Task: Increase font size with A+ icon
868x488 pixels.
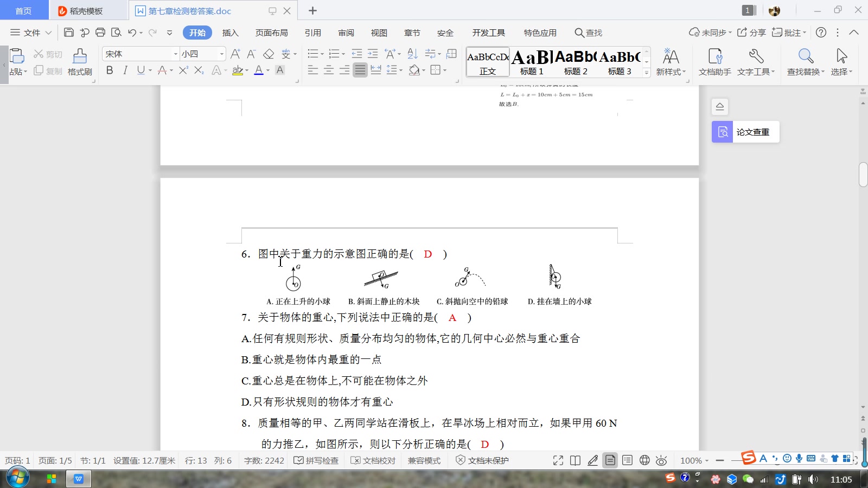Action: pyautogui.click(x=235, y=54)
